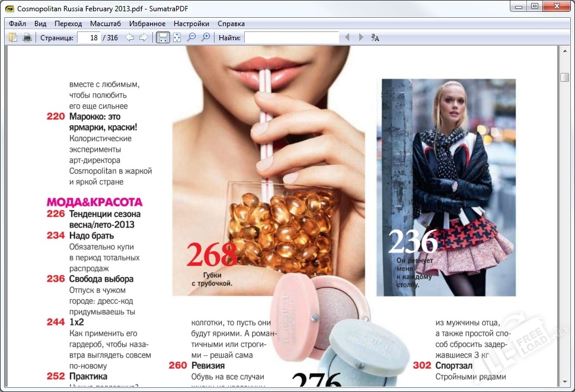Click the Print icon in toolbar
Viewport: 575px width, 392px height.
click(27, 38)
